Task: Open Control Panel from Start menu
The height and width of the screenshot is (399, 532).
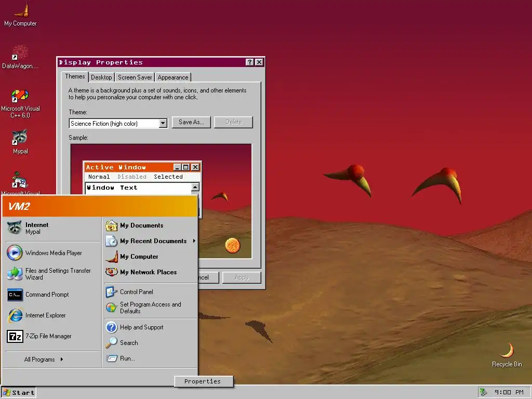Action: (x=150, y=292)
